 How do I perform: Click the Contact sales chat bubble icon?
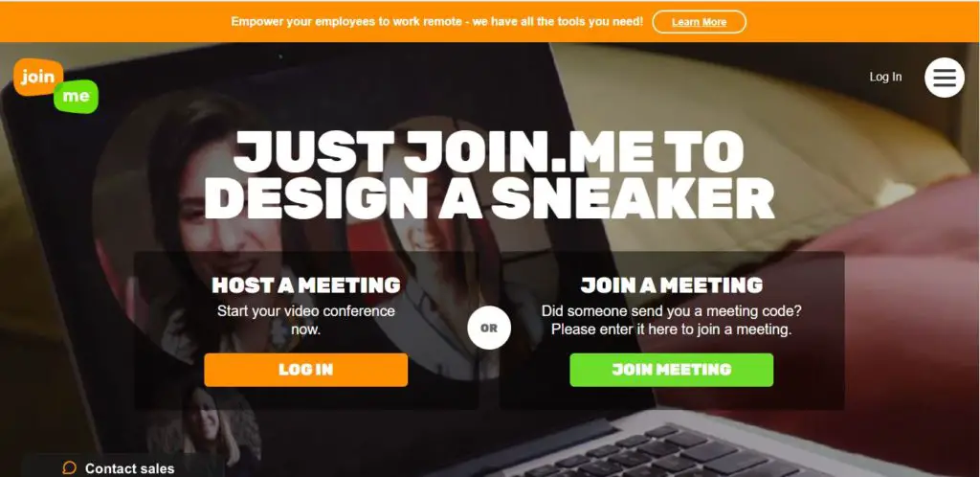tap(69, 467)
